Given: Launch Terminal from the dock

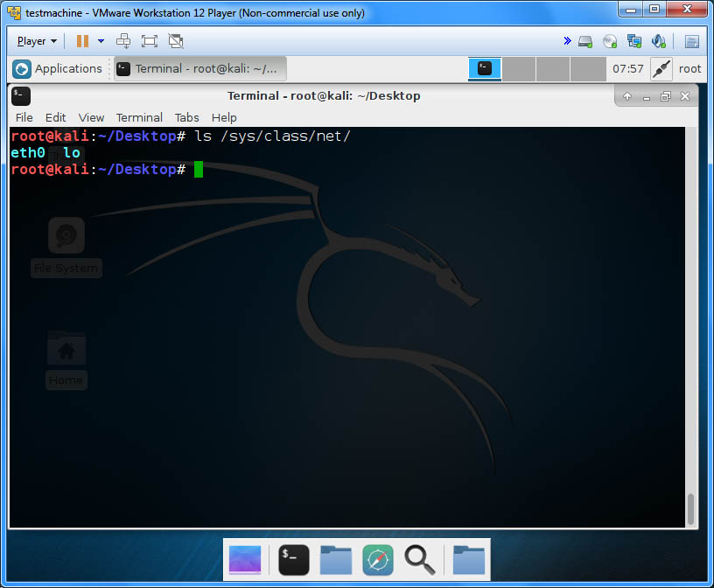Looking at the screenshot, I should (294, 560).
